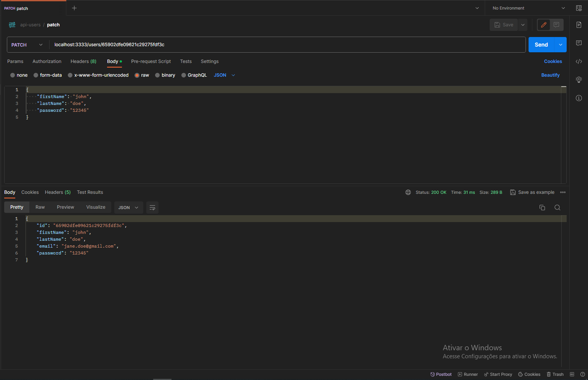Toggle word wrap in response viewer
Screen dimensions: 588x380
pos(152,208)
